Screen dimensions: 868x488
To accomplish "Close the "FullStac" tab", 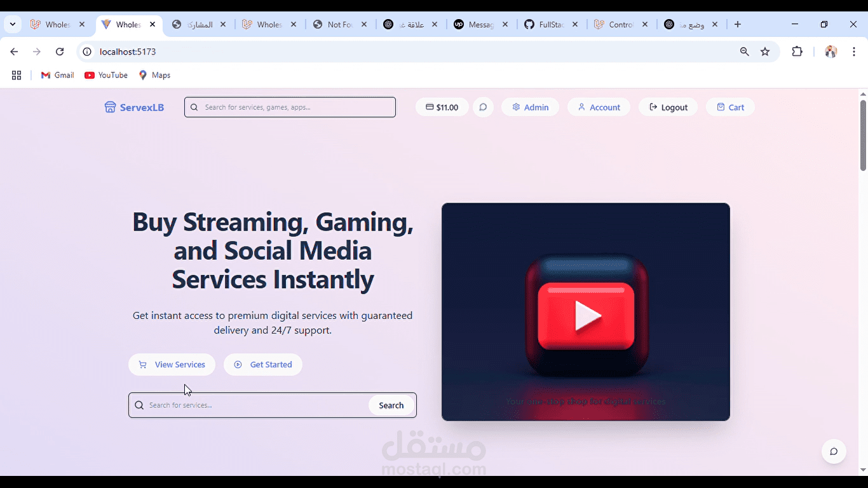I will tap(575, 25).
